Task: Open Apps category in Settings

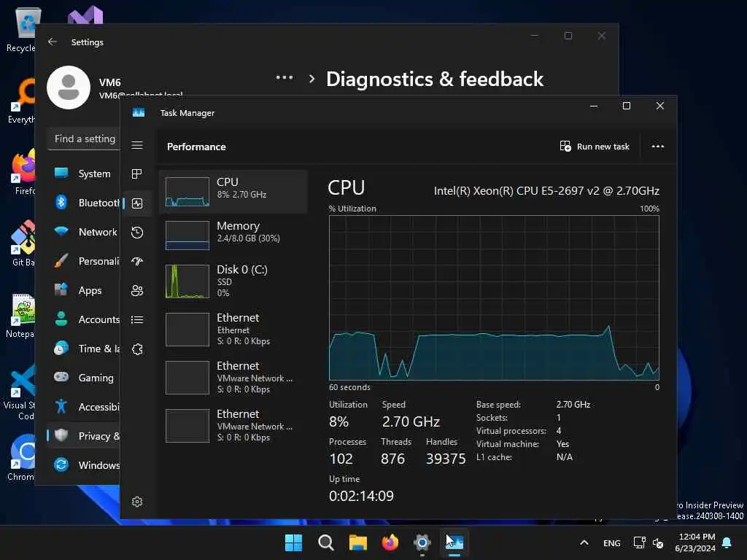Action: pos(83,290)
